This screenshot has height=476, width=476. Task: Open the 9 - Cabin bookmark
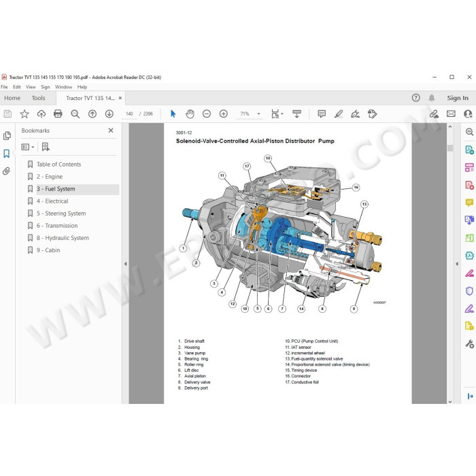click(x=48, y=250)
